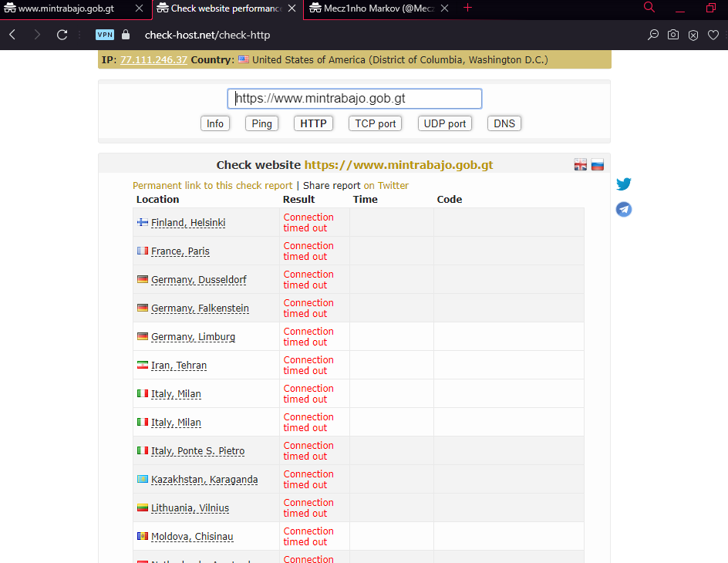Open the ad-blocker shield icon
This screenshot has width=728, height=563.
[693, 35]
